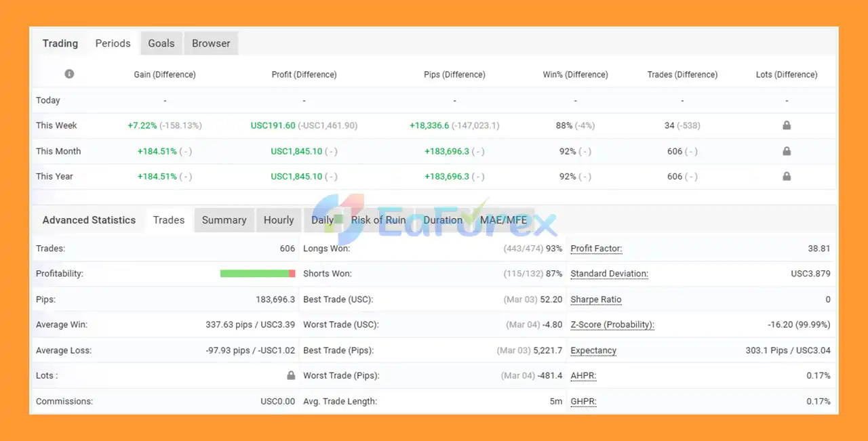Open the Daily statistics tab
Viewport: 868px width, 441px height.
[322, 220]
